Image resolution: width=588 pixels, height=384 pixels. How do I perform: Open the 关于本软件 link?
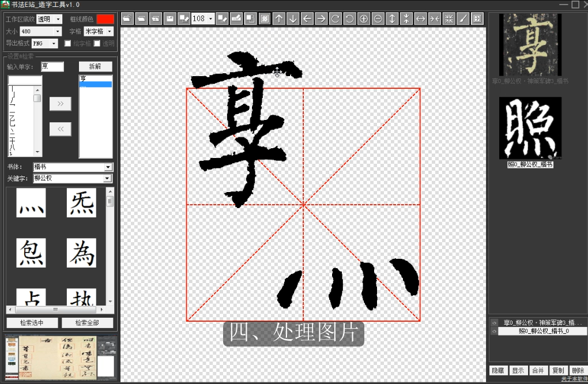tap(574, 379)
